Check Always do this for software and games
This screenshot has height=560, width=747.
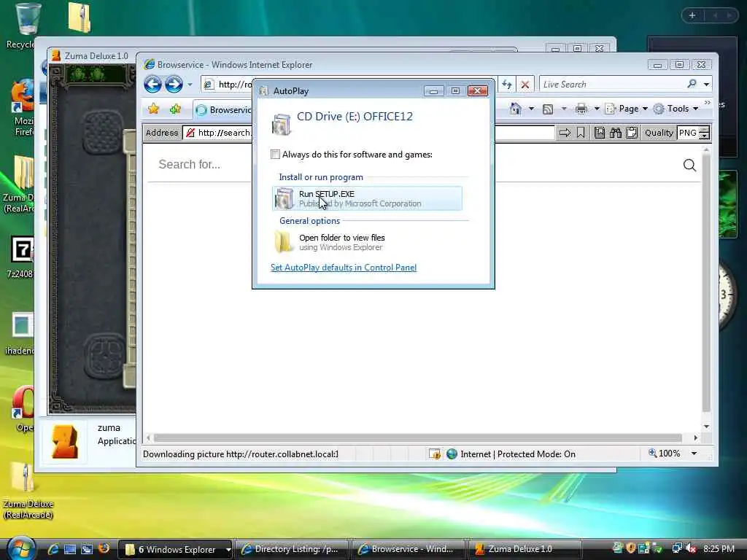275,155
